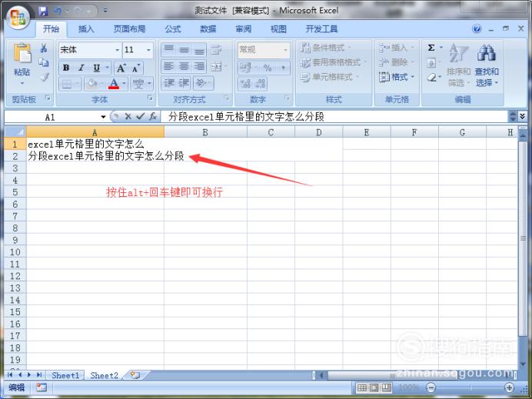
Task: Toggle italic formatting
Action: 81,68
